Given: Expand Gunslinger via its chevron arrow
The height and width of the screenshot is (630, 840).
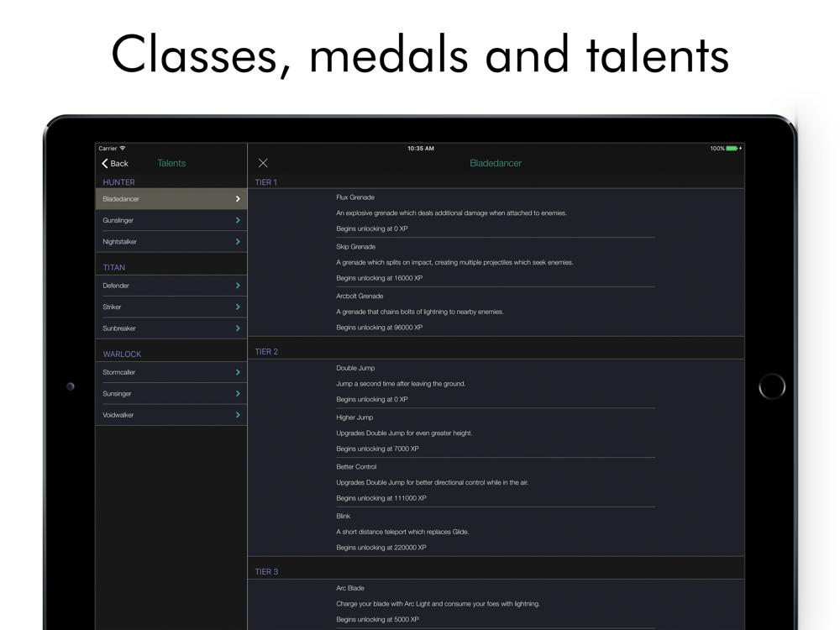Looking at the screenshot, I should [x=238, y=220].
